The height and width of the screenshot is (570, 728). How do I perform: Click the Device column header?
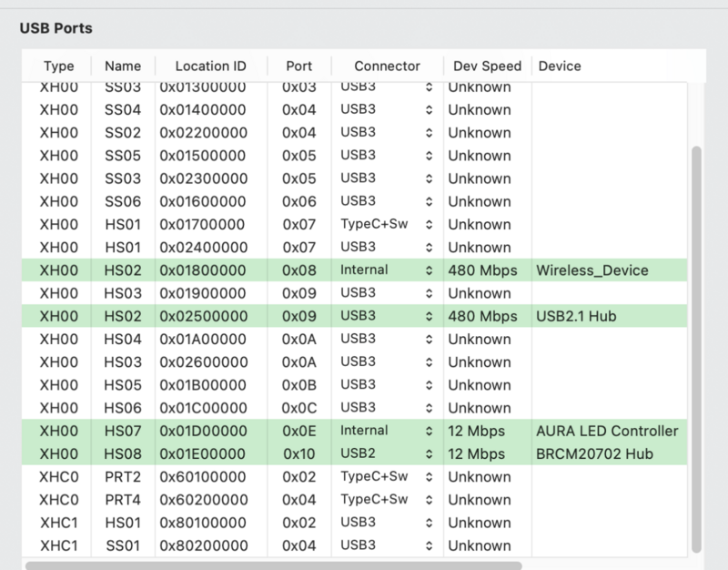560,66
